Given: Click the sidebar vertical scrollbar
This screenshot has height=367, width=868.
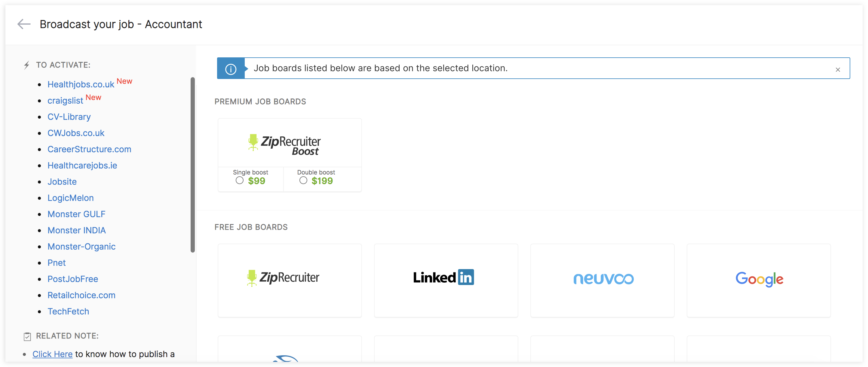Looking at the screenshot, I should tap(193, 164).
